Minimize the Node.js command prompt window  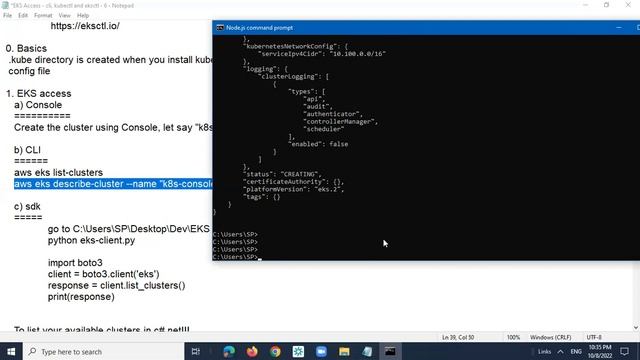pyautogui.click(x=619, y=28)
